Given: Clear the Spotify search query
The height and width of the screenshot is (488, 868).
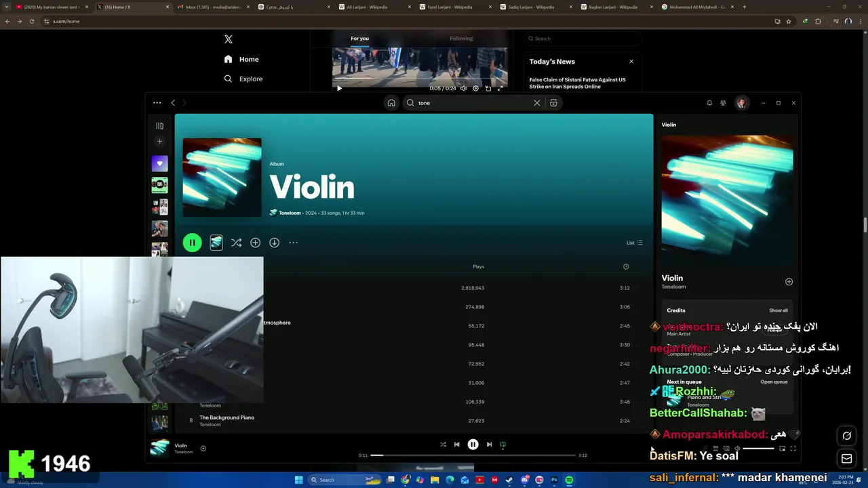Looking at the screenshot, I should coord(536,103).
